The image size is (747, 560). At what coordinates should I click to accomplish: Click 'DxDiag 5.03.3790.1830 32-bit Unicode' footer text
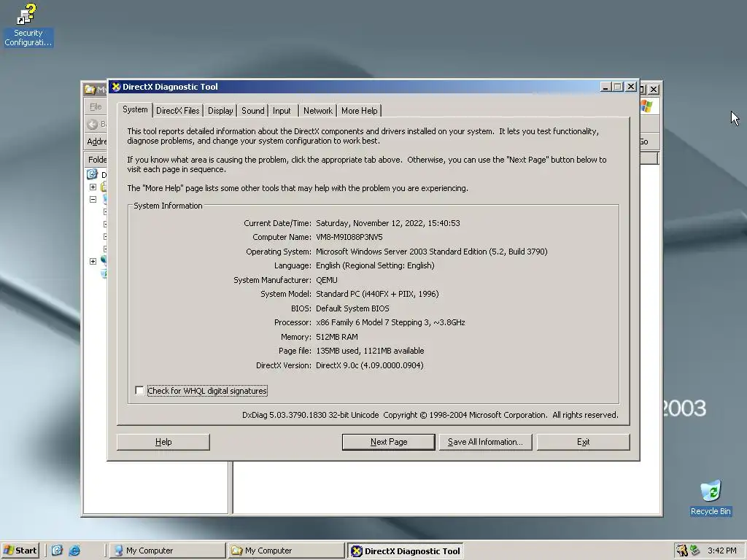[310, 415]
